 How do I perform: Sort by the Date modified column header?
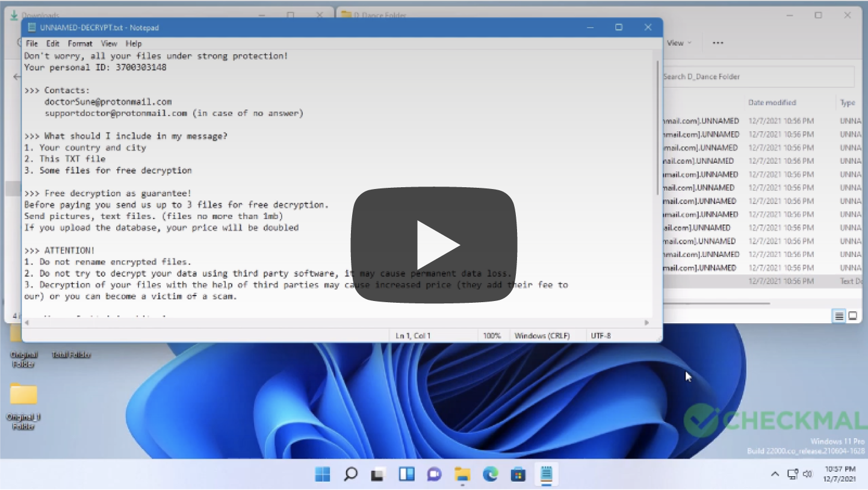(x=772, y=102)
